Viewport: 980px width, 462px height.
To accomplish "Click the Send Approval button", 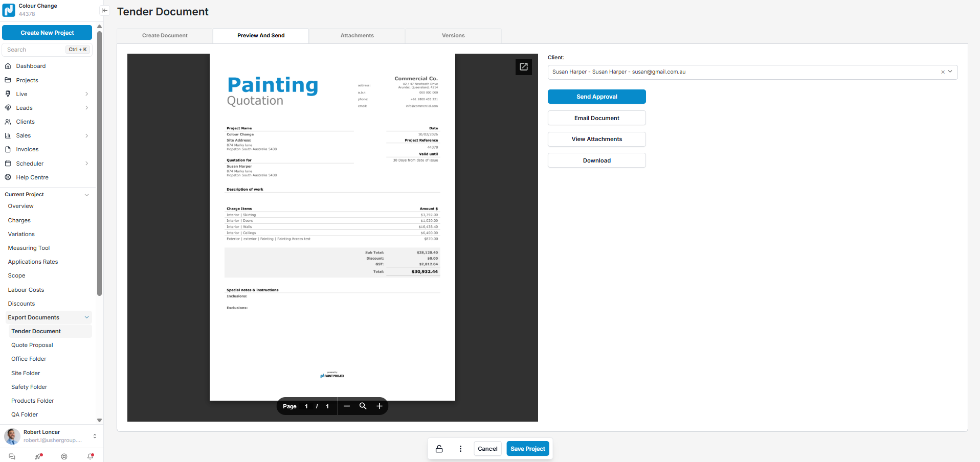I will tap(596, 97).
